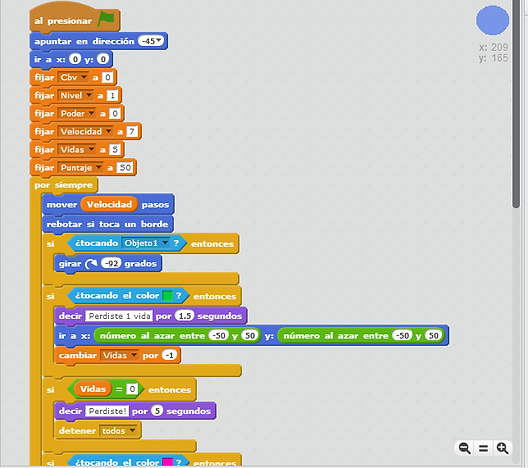Click the 50 field in y random block
This screenshot has height=468, width=528.
tap(433, 335)
